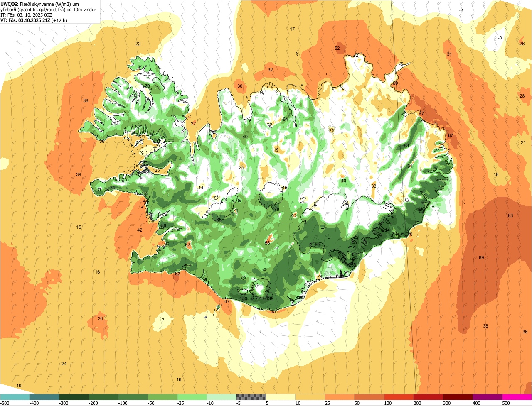This screenshot has height=406, width=532.
Task: Click the legend label 500
Action: click(505, 403)
